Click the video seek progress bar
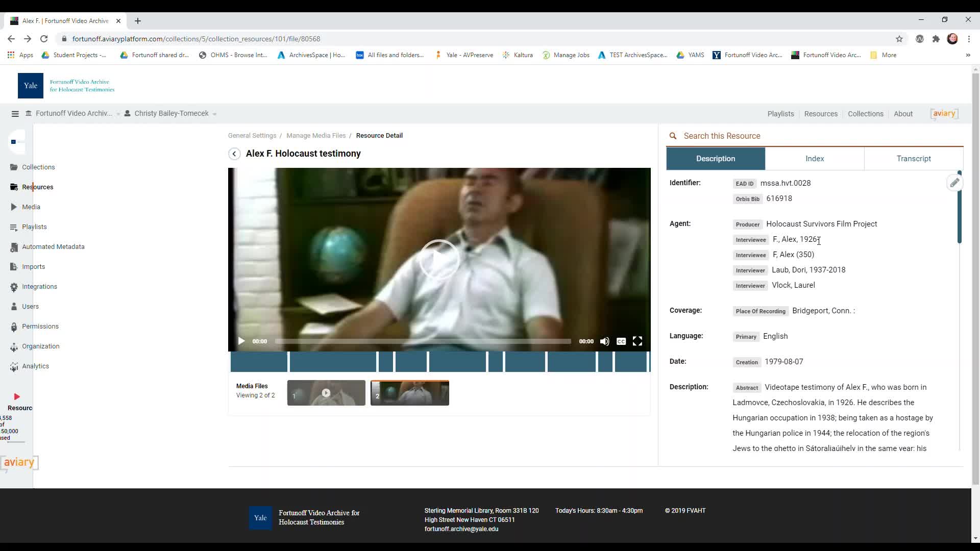This screenshot has height=551, width=980. pyautogui.click(x=423, y=341)
